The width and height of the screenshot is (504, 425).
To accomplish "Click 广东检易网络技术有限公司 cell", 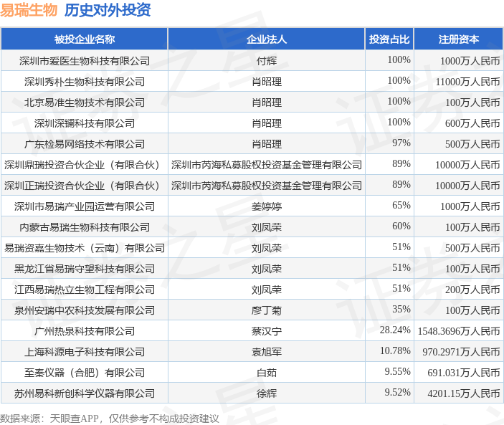I will click(x=85, y=144).
